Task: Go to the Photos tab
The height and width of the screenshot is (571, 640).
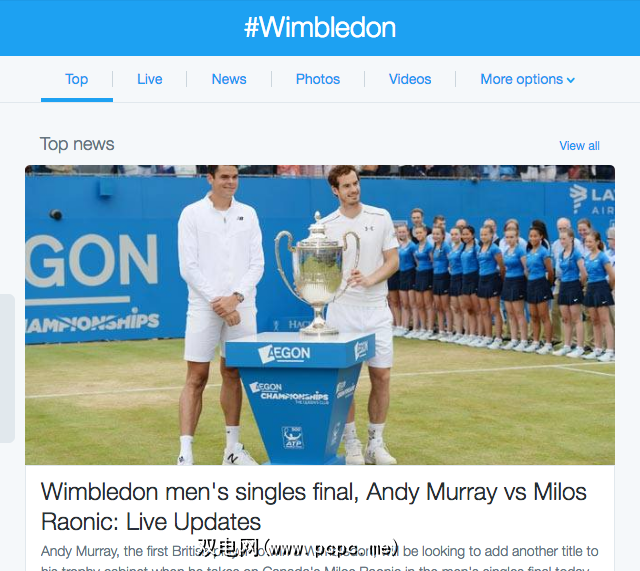Action: [318, 79]
